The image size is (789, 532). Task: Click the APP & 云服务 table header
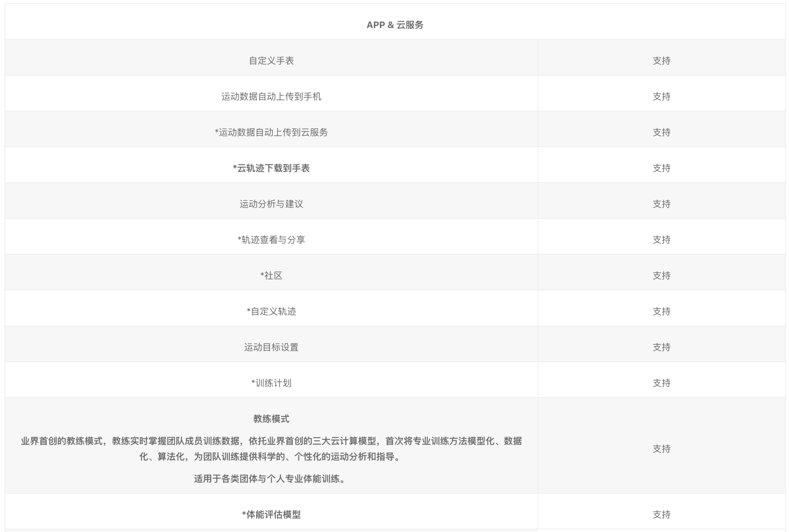(395, 25)
